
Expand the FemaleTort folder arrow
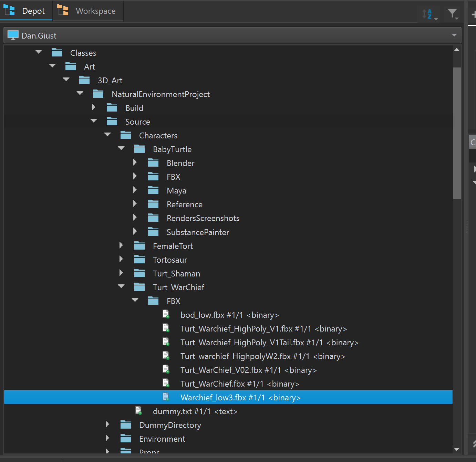click(x=121, y=245)
